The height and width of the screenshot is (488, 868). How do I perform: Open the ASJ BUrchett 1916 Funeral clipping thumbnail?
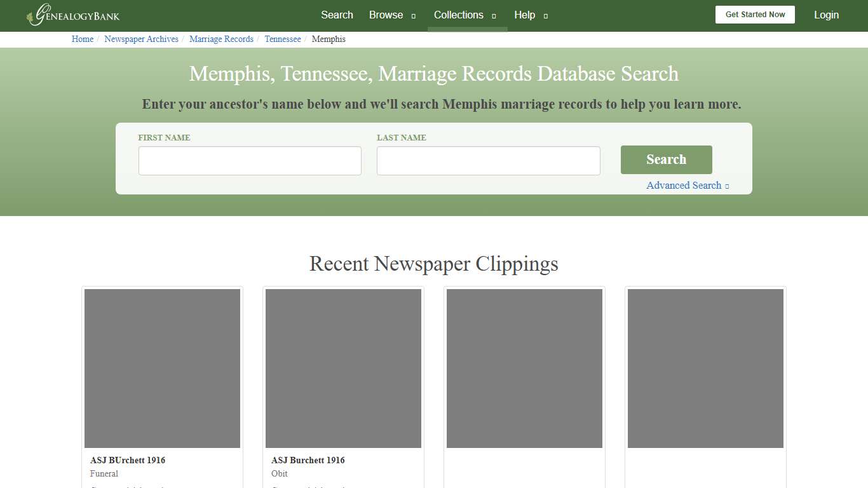162,368
